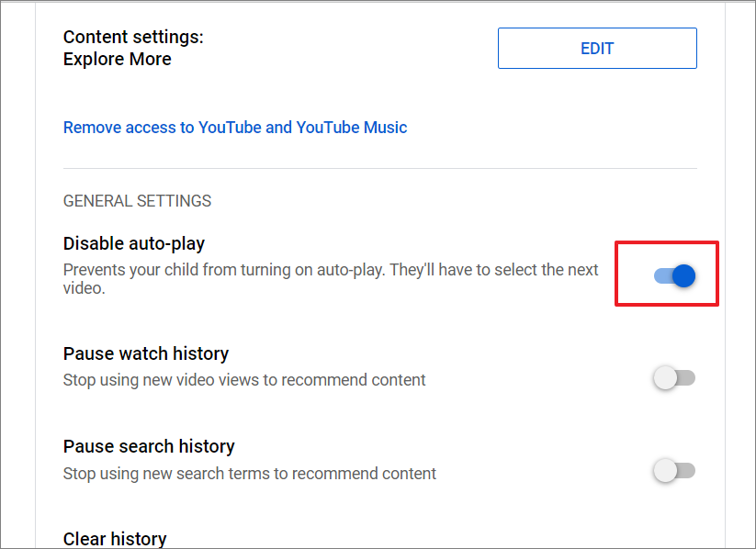Click the white knob of search history switch
756x549 pixels.
coord(665,470)
